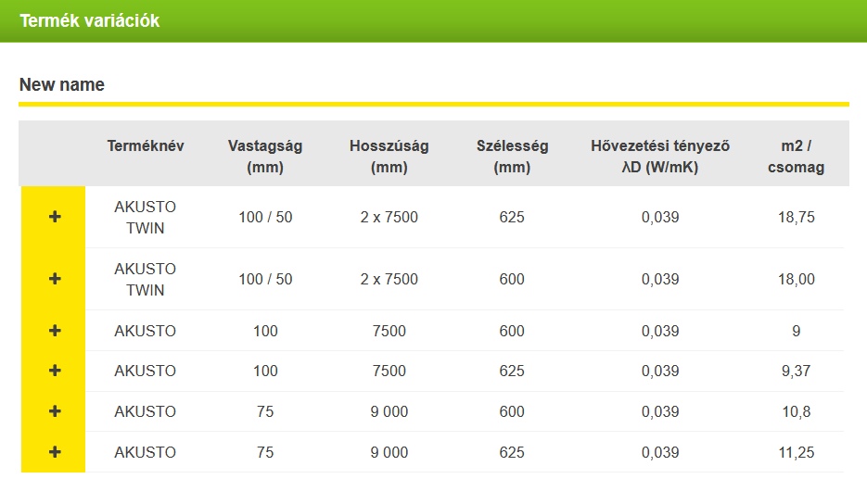Click the Szélesség (mm) column header
The height and width of the screenshot is (504, 867).
[512, 157]
